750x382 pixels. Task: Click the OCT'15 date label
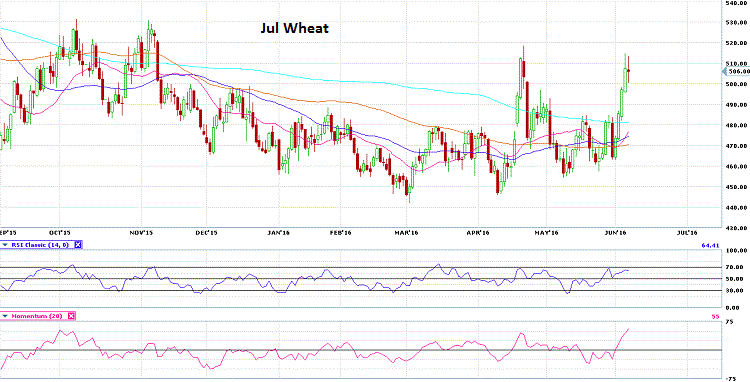tap(60, 232)
